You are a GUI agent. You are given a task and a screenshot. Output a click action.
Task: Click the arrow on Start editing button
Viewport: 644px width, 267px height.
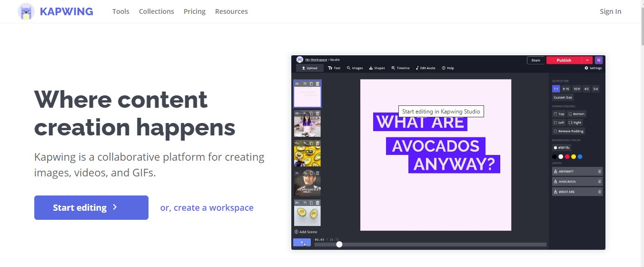[x=115, y=207]
